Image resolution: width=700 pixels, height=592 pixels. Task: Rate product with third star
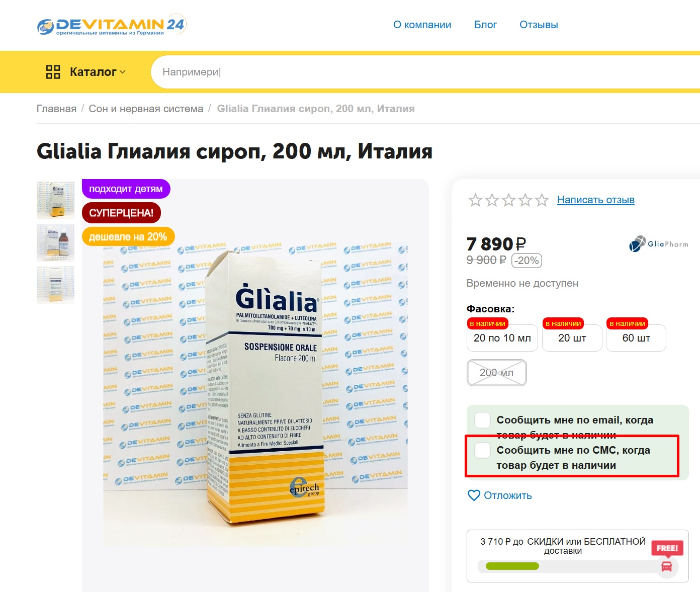point(508,200)
